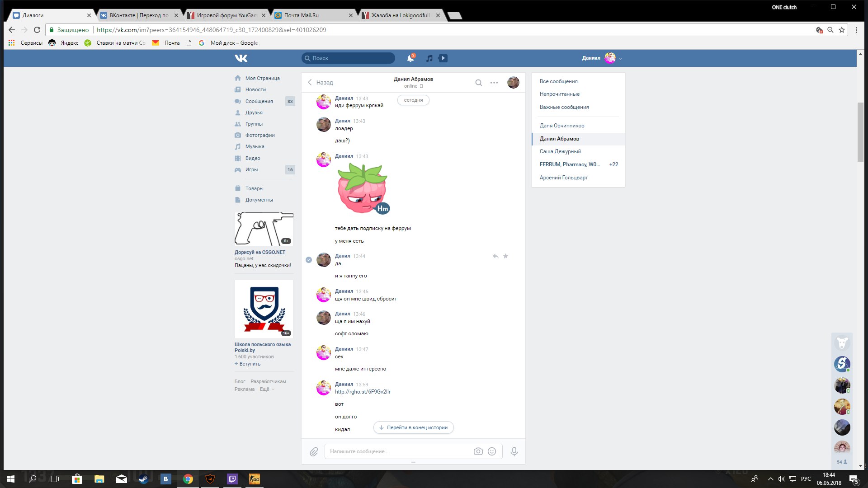Toggle the selected message checkmark
Image resolution: width=868 pixels, height=488 pixels.
click(x=309, y=260)
